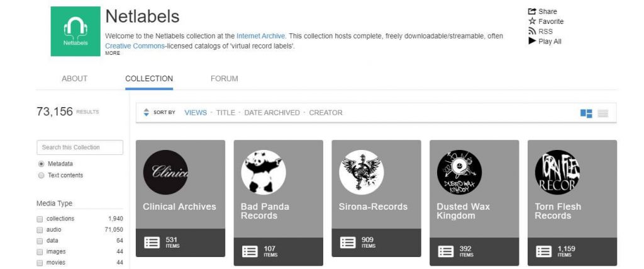Click the Play All triangle icon
Screen dimensions: 644x269
[532, 41]
